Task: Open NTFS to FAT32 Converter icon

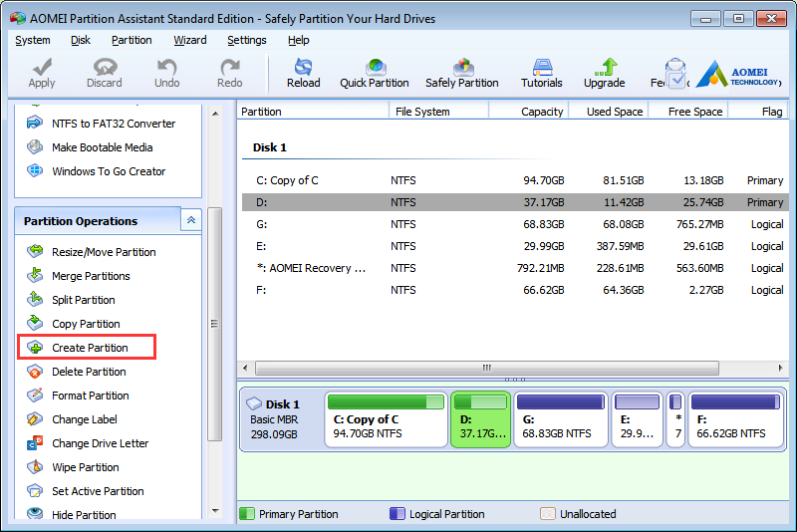Action: pyautogui.click(x=35, y=123)
